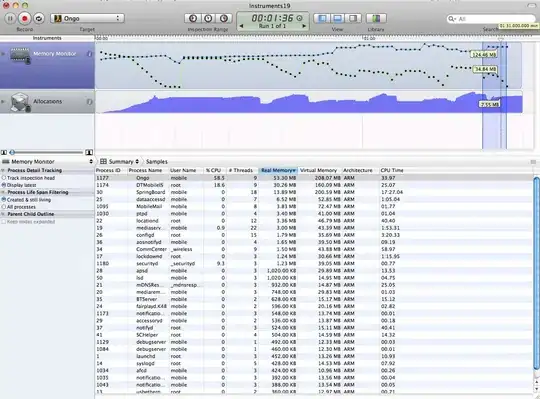Sort by Virtual Memory column header
The height and width of the screenshot is (399, 540).
[320, 170]
